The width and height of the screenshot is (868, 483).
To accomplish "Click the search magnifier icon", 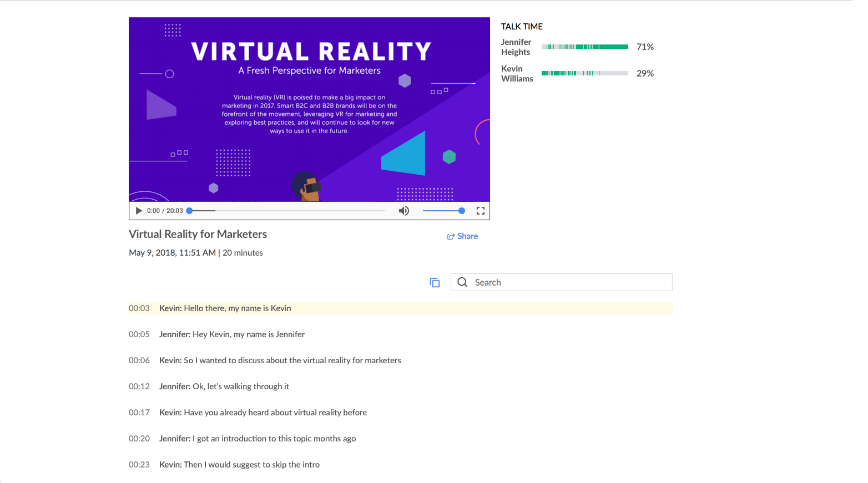I will point(462,282).
